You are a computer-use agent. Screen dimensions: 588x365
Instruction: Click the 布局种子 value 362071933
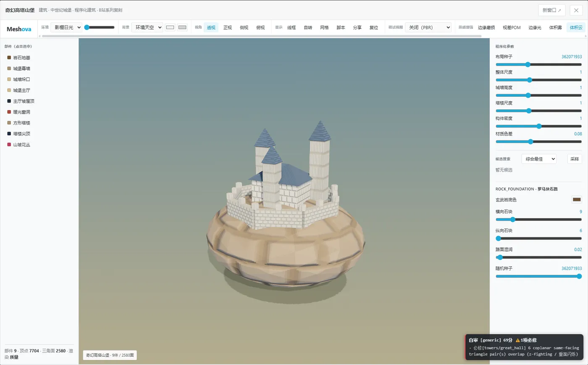tap(571, 57)
